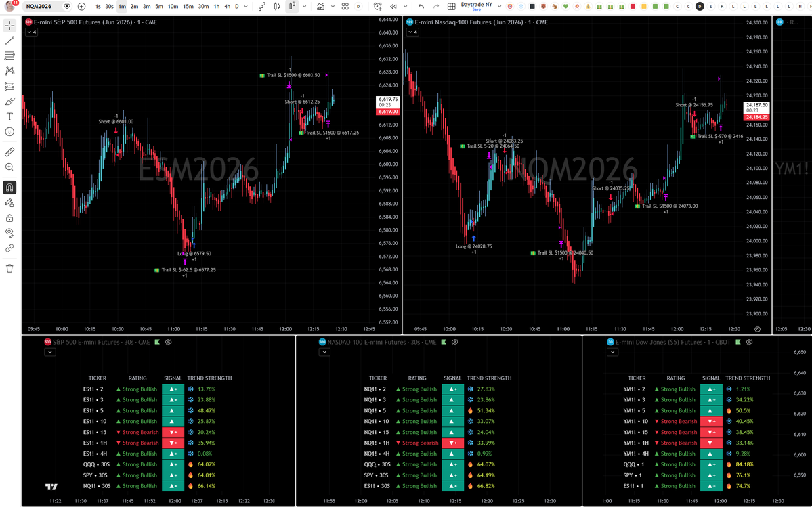Image resolution: width=812 pixels, height=507 pixels.
Task: Toggle stay in drawing mode
Action: pos(9,203)
